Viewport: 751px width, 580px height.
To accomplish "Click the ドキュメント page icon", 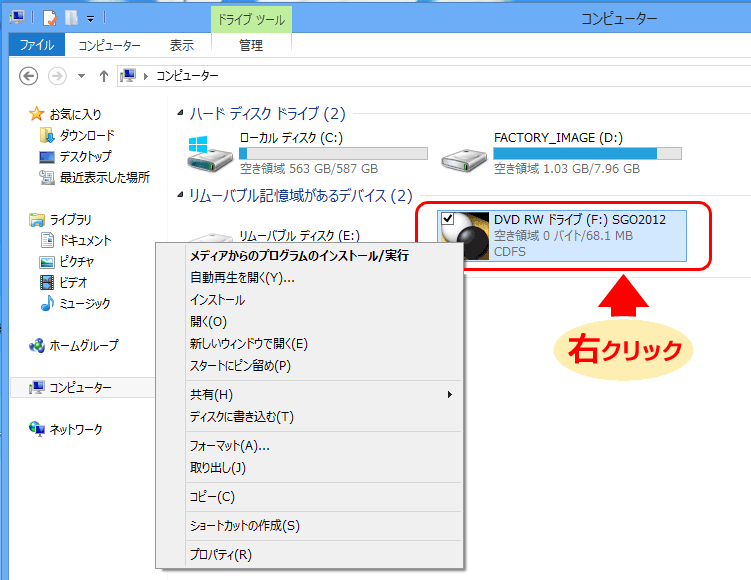I will pos(47,240).
